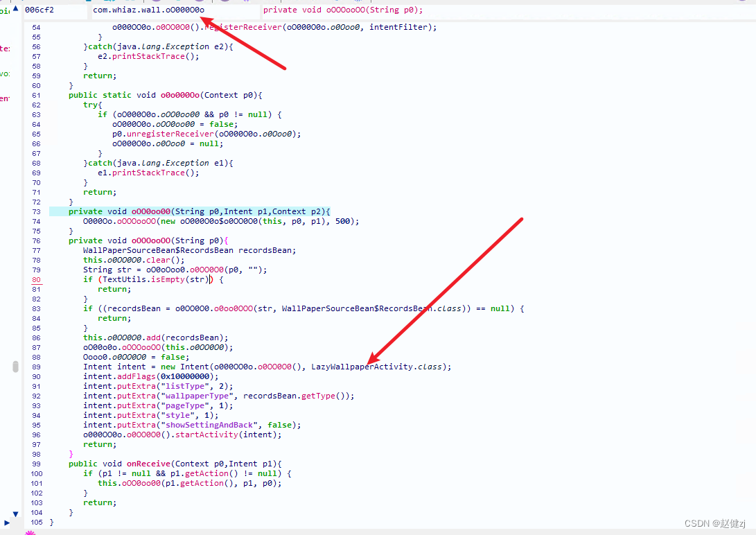Click the 0x10000000 flag value
Image resolution: width=756 pixels, height=535 pixels.
pyautogui.click(x=184, y=376)
